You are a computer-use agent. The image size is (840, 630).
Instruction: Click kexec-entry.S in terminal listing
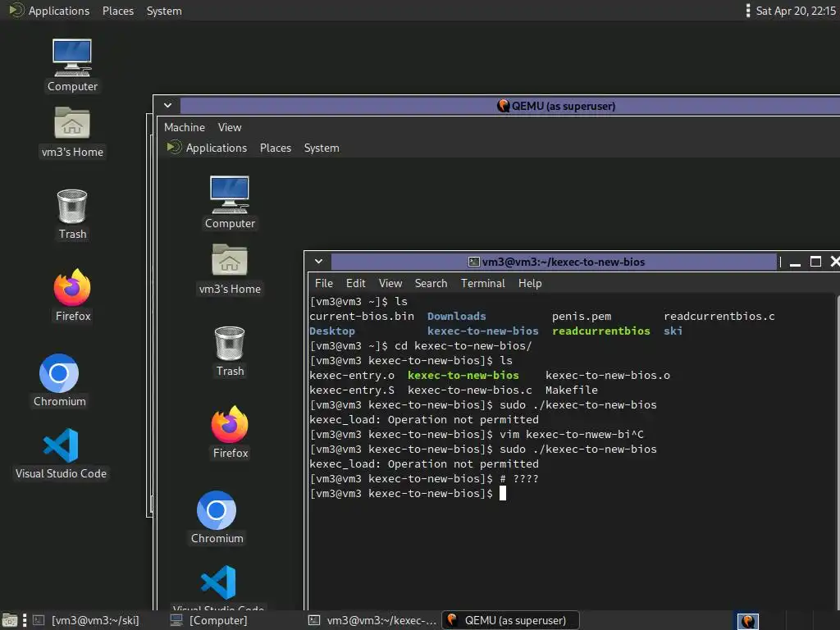click(x=352, y=390)
